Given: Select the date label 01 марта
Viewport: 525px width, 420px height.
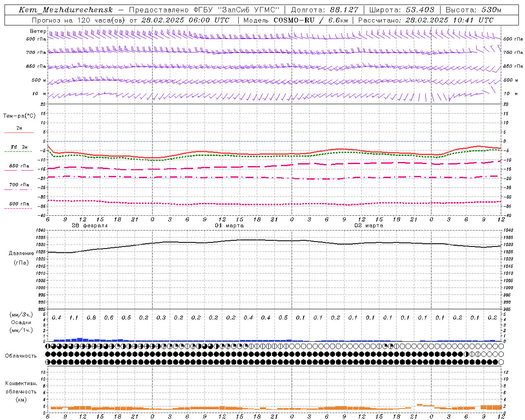Looking at the screenshot, I should pyautogui.click(x=229, y=226).
